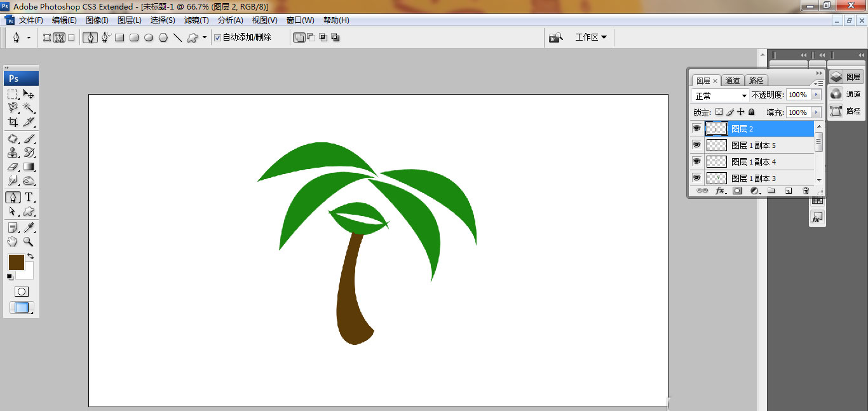
Task: Select the Magic Wand tool
Action: click(29, 108)
